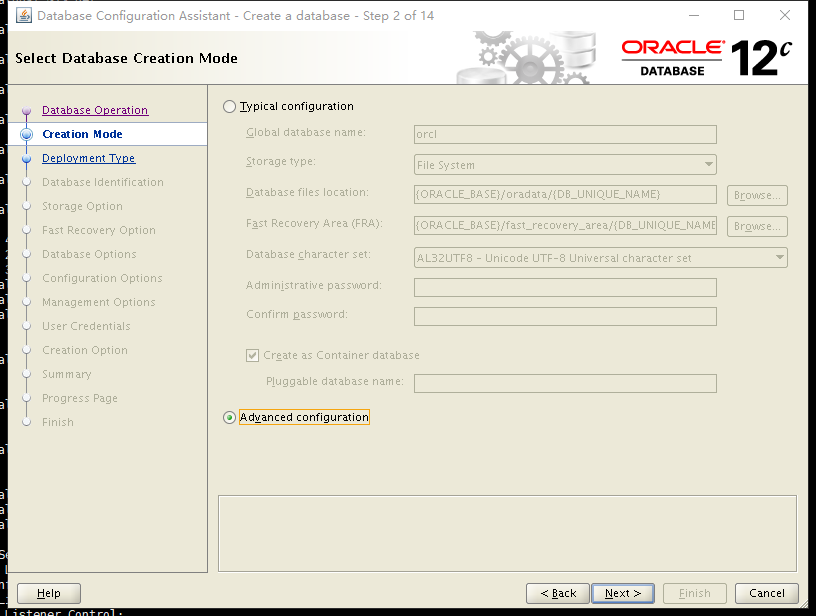
Task: Click the Creation Mode step circle icon
Action: (x=27, y=135)
